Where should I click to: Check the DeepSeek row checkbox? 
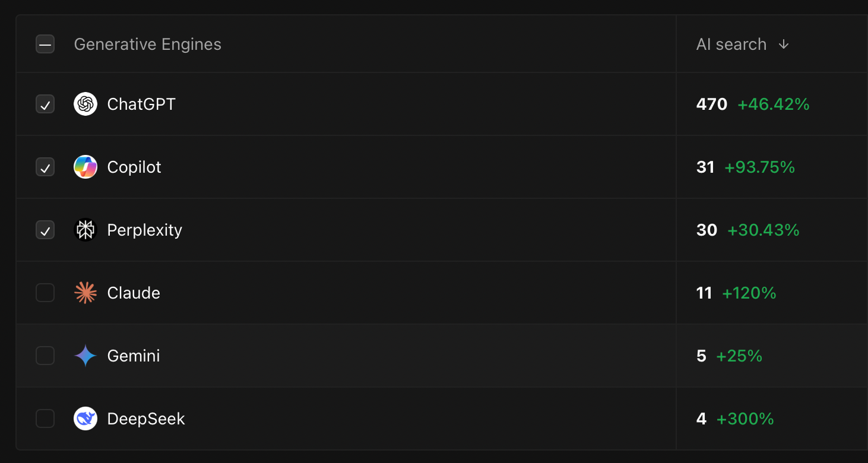coord(45,419)
